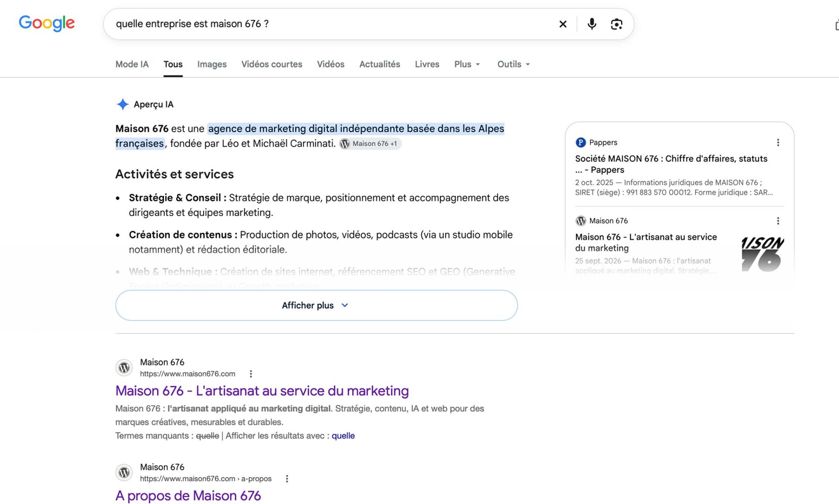Select the Tous tab

[173, 64]
